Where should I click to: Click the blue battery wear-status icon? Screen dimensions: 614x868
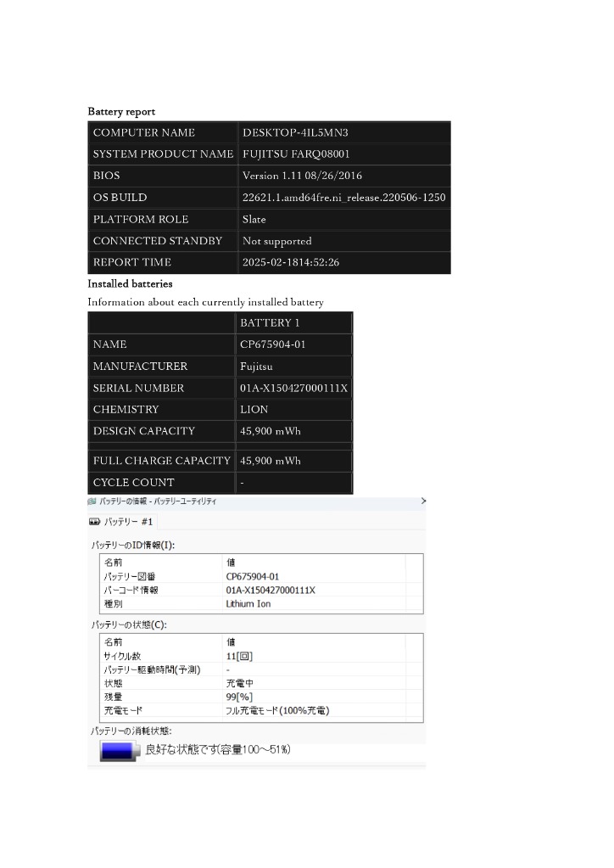120,751
